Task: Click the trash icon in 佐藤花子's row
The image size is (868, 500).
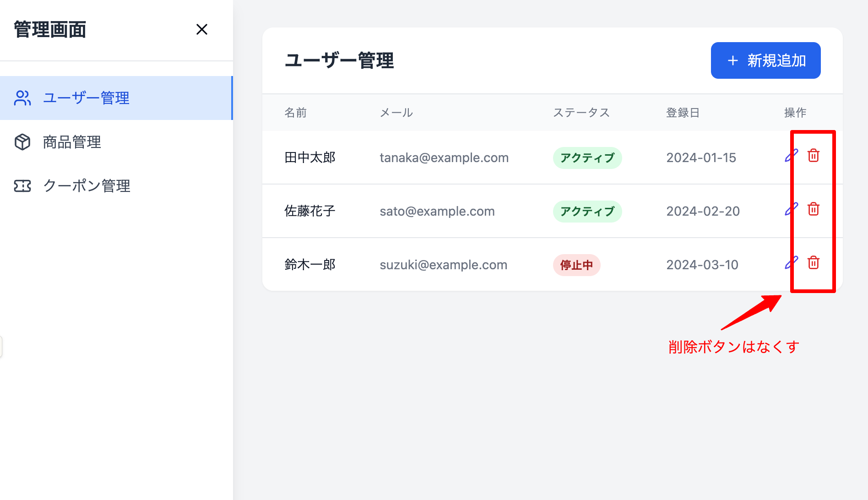Action: (x=814, y=209)
